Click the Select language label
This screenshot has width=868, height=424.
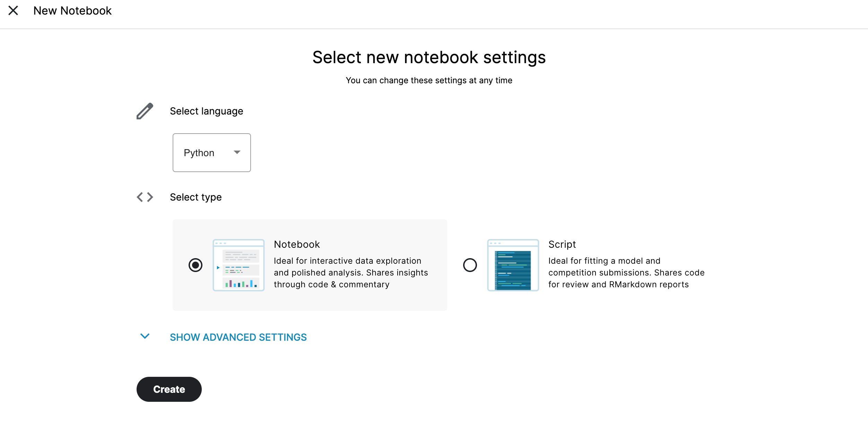[206, 111]
